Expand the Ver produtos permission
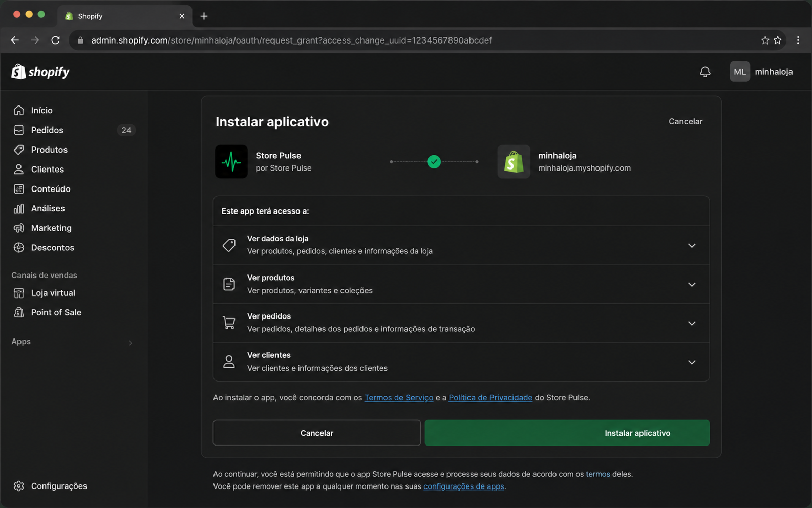The height and width of the screenshot is (508, 812). coord(692,284)
